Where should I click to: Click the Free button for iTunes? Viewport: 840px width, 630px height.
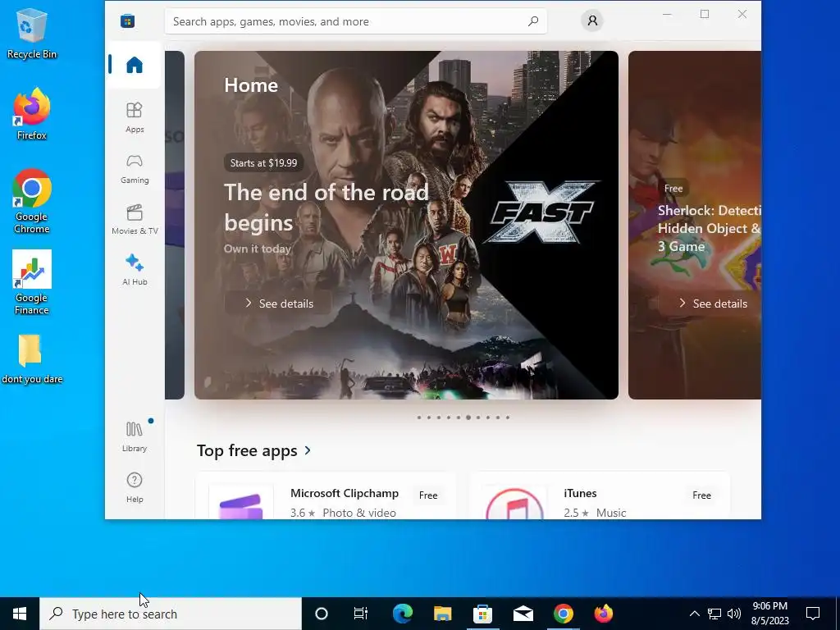(701, 495)
